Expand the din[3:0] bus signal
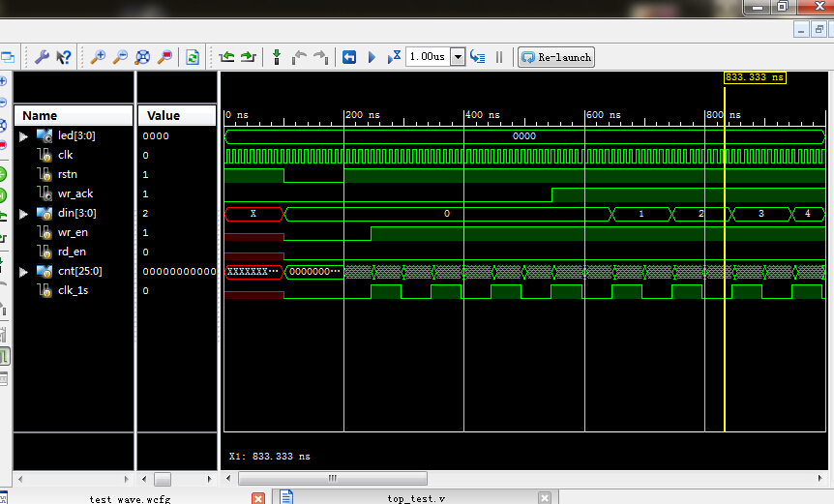This screenshot has height=504, width=834. click(24, 214)
